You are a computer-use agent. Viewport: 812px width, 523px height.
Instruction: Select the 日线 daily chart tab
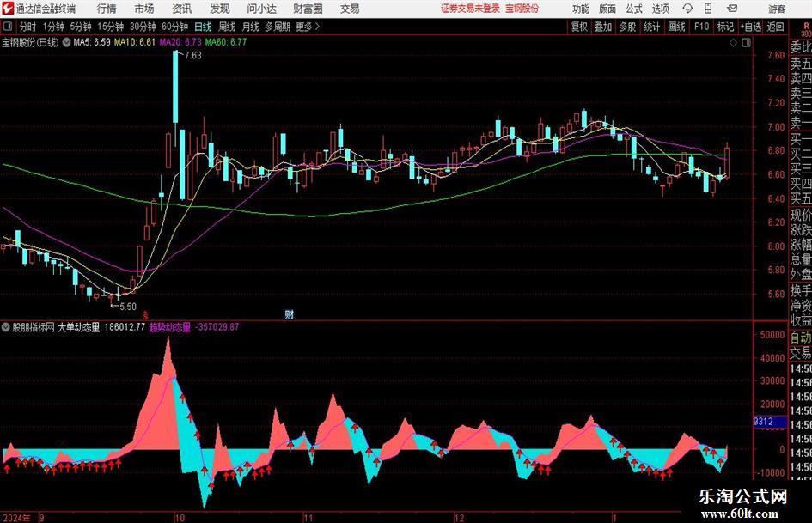pos(203,27)
